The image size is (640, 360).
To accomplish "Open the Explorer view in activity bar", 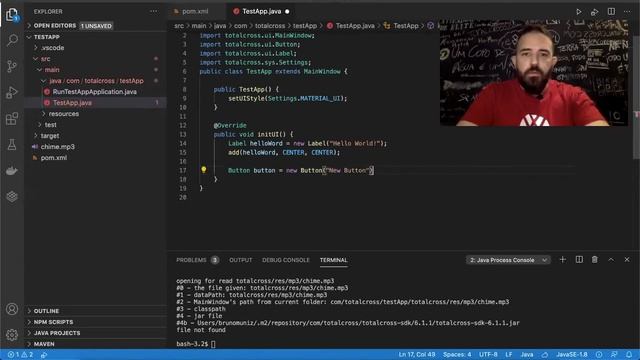I will (12, 15).
